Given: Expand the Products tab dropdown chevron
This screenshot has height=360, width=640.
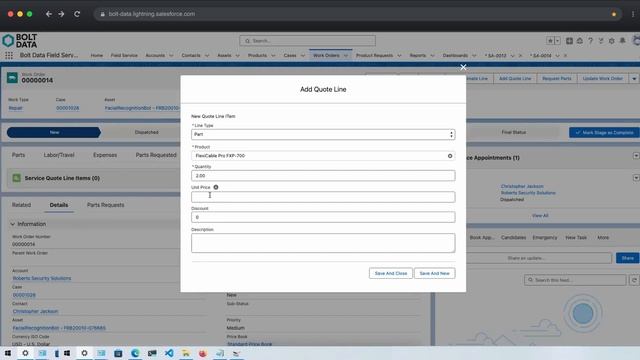Looking at the screenshot, I should tap(273, 56).
